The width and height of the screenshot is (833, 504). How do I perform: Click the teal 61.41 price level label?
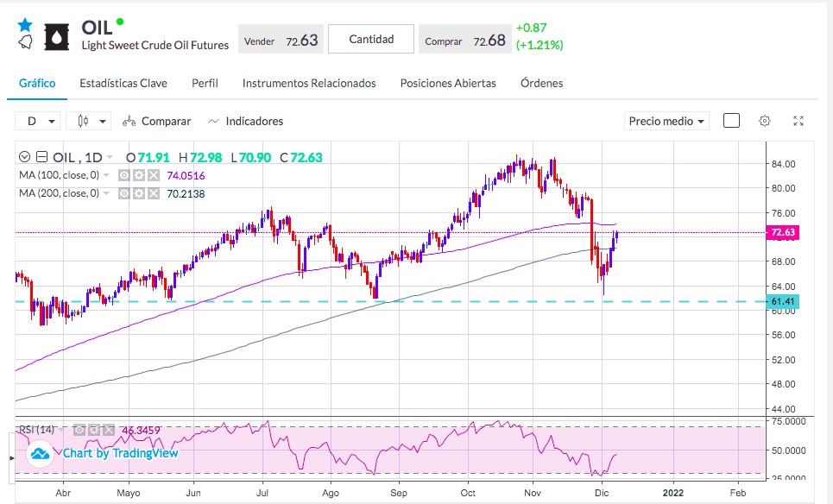[x=782, y=301]
